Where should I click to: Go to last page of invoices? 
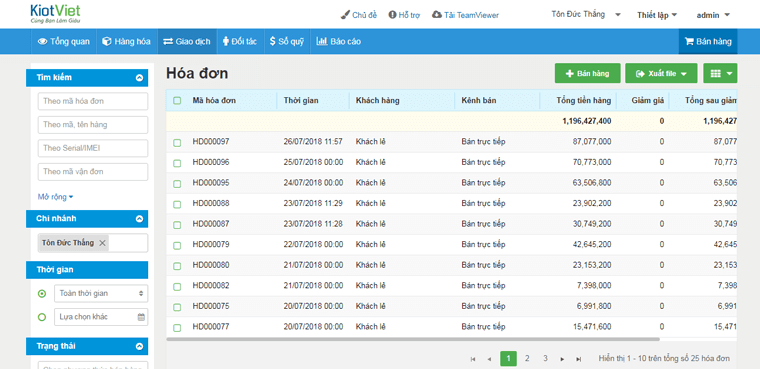(x=578, y=359)
